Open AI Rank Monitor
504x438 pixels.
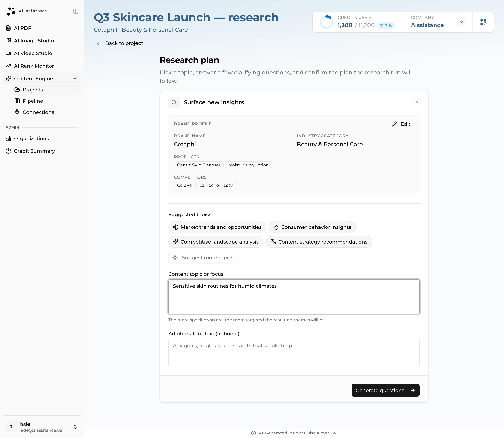[x=42, y=66]
